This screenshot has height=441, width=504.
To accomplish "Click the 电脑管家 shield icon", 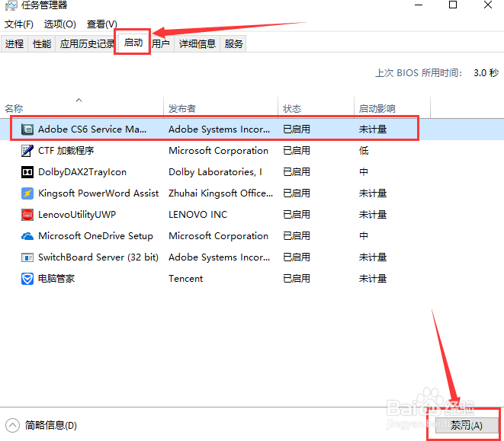I will pos(27,279).
